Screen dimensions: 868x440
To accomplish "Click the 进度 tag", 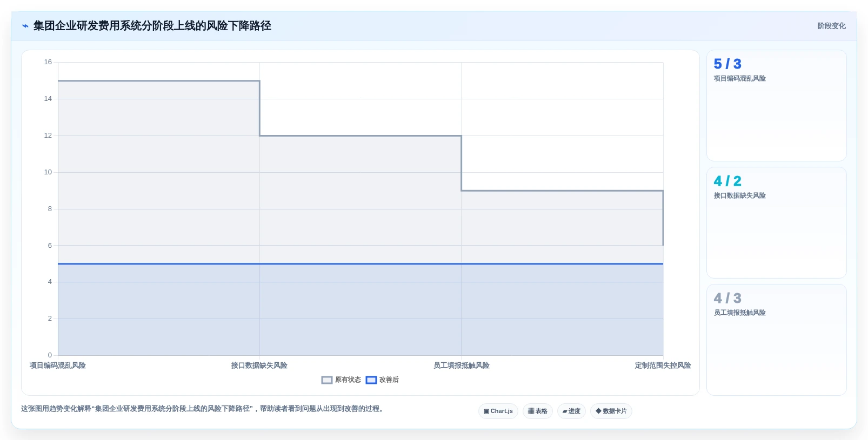I will point(571,411).
